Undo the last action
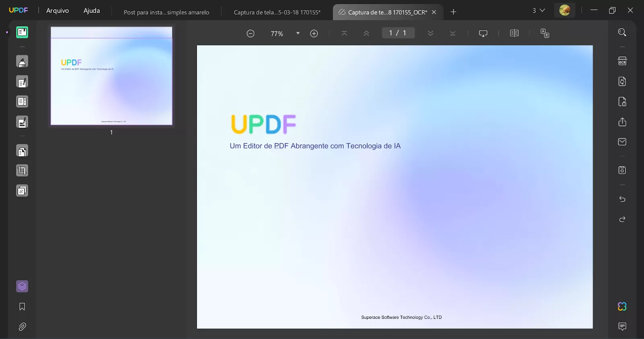The image size is (644, 339). click(622, 199)
